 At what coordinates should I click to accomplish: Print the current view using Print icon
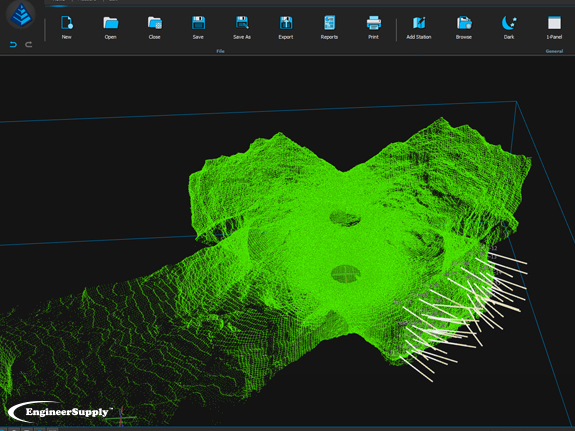(373, 27)
